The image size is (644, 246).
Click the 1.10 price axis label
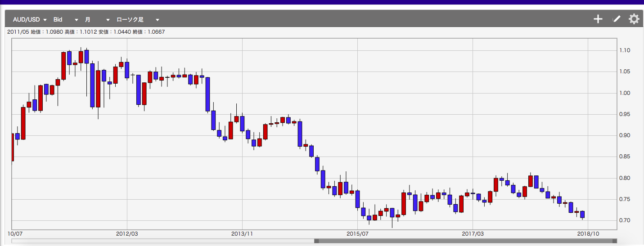(x=625, y=50)
